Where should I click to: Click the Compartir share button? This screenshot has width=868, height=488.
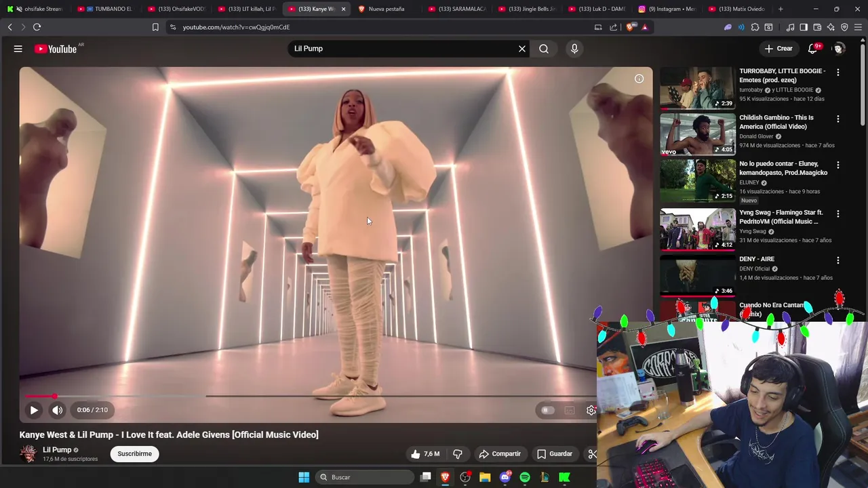point(500,454)
